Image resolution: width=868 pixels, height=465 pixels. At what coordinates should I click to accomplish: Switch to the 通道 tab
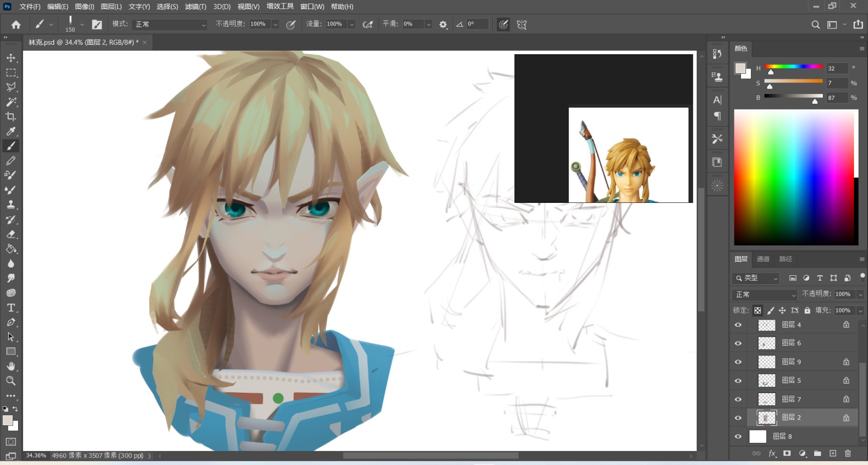[x=763, y=259]
